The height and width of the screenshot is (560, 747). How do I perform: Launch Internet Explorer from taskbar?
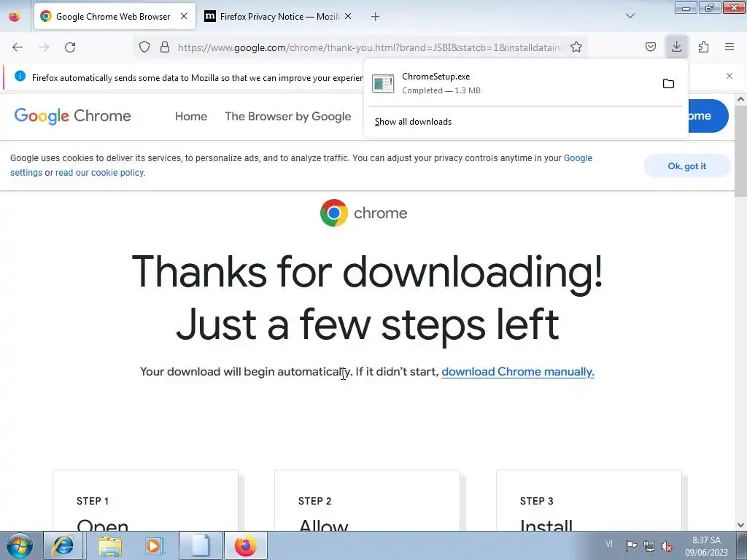click(63, 545)
